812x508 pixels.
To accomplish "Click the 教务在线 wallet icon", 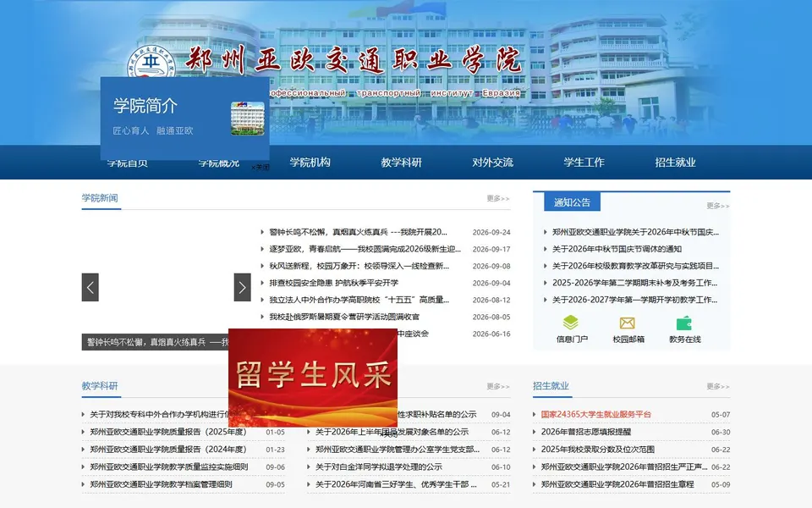I will pos(684,323).
